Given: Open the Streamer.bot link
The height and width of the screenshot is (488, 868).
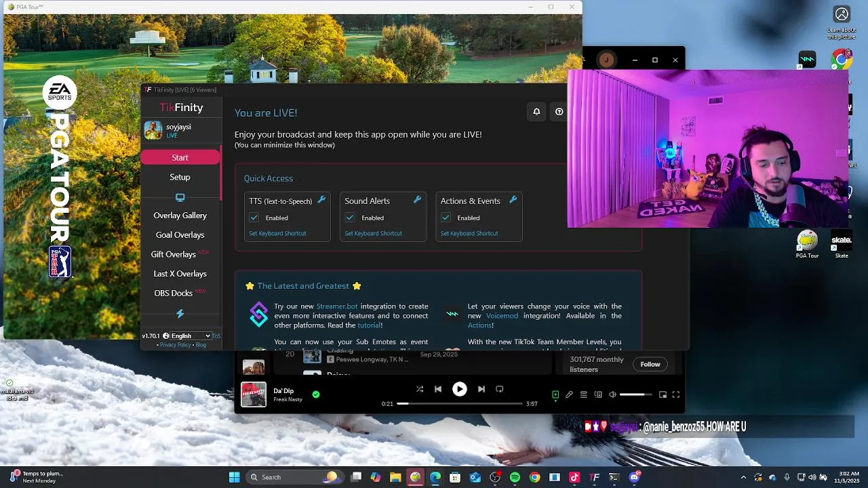Looking at the screenshot, I should (336, 306).
